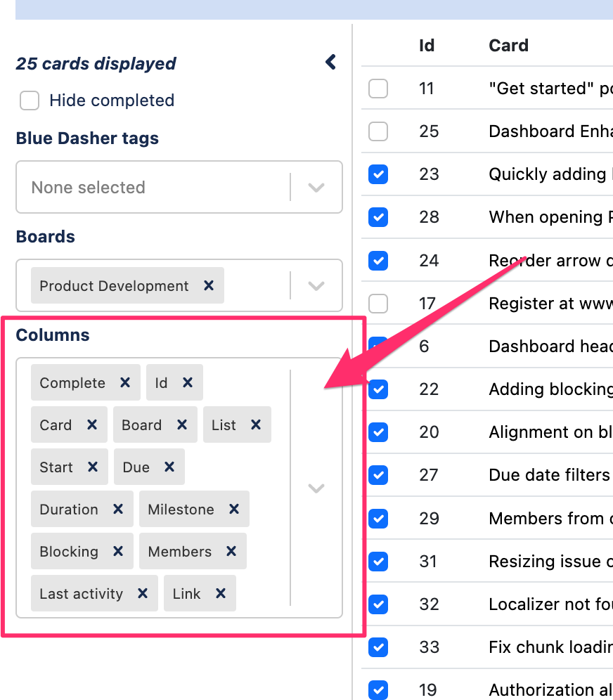Click inside the Blue Dasher tags field
The height and width of the screenshot is (700, 613).
141,187
